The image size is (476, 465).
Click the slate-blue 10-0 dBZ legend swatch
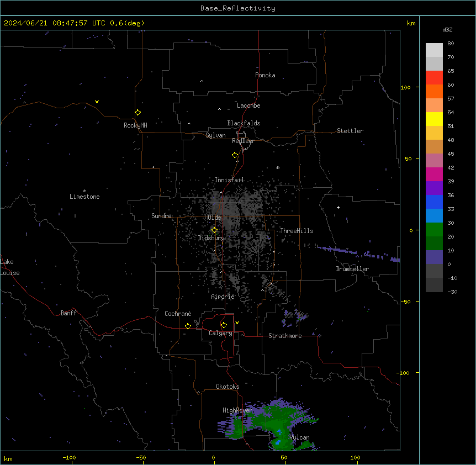[x=434, y=257]
